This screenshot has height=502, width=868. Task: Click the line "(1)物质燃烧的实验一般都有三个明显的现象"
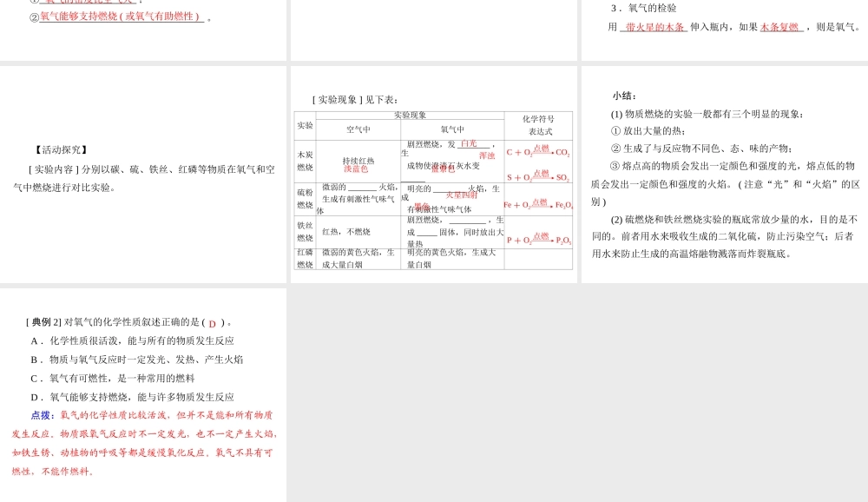click(x=707, y=114)
